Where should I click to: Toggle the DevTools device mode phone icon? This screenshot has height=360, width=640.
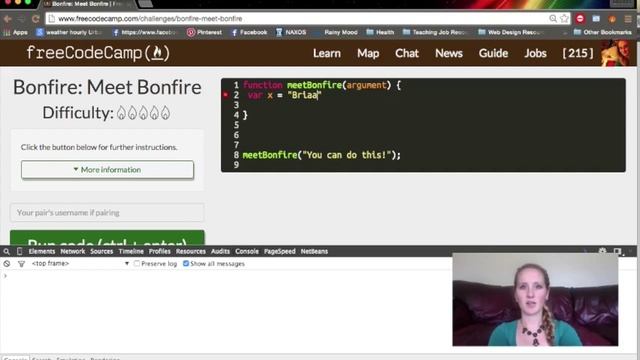tap(19, 251)
